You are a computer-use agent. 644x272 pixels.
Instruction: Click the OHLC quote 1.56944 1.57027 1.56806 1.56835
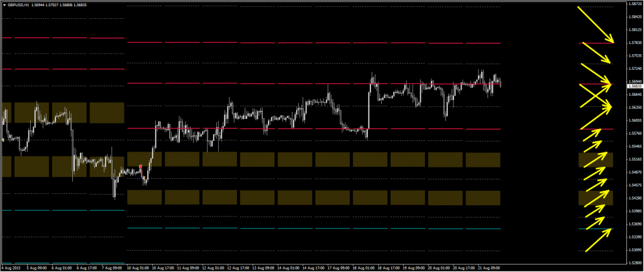(x=58, y=5)
